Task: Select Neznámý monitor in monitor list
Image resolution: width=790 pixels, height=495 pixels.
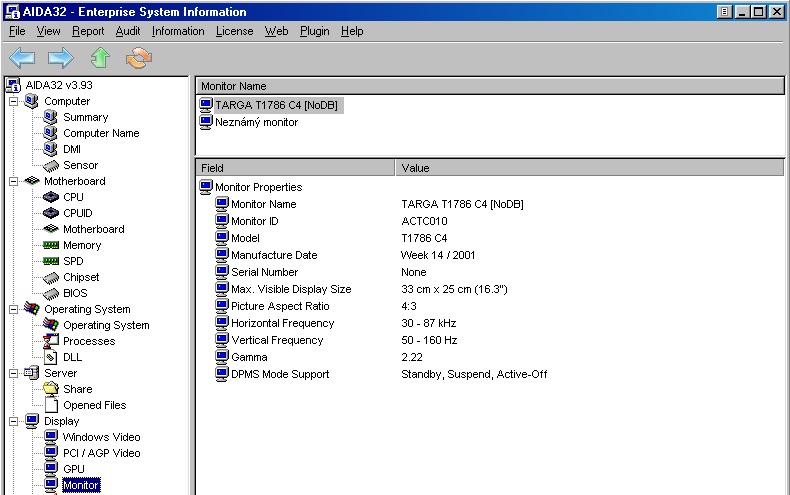Action: [256, 122]
